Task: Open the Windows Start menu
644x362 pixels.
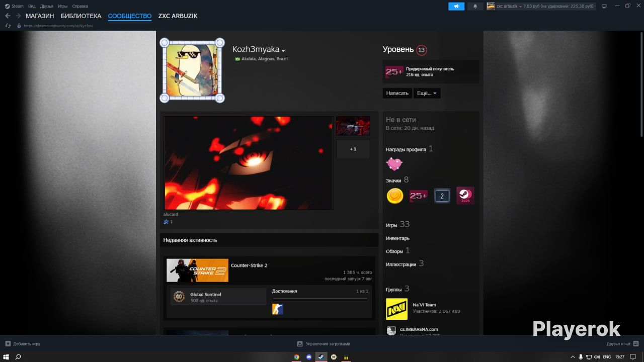Action: (5, 357)
